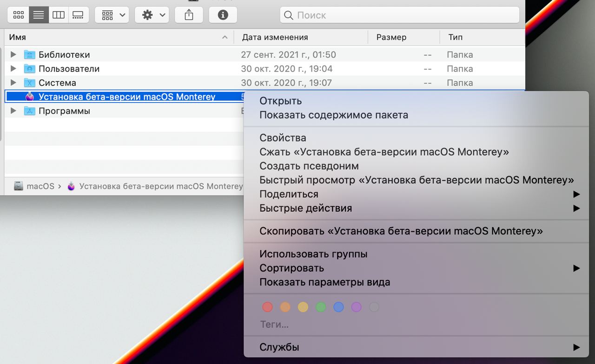The height and width of the screenshot is (364, 595).
Task: Click the date 30 окт. 2020 г., 19:04
Action: 287,69
